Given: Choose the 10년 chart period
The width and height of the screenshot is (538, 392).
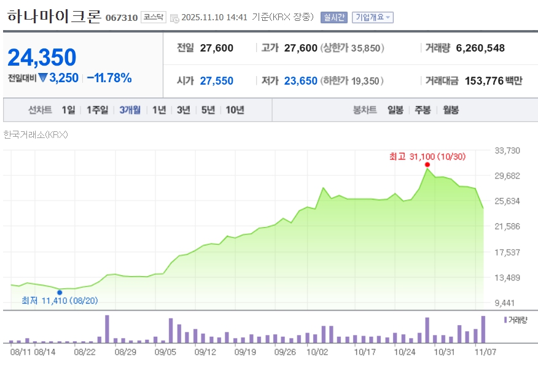Looking at the screenshot, I should click(235, 110).
